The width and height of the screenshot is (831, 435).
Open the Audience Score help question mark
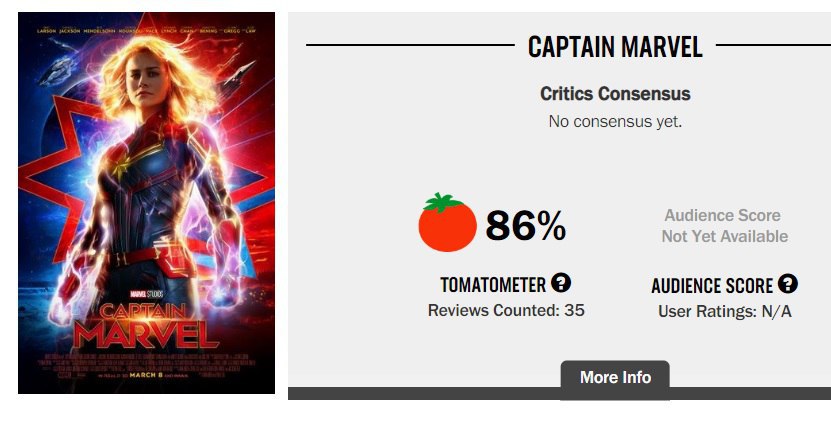[x=788, y=284]
